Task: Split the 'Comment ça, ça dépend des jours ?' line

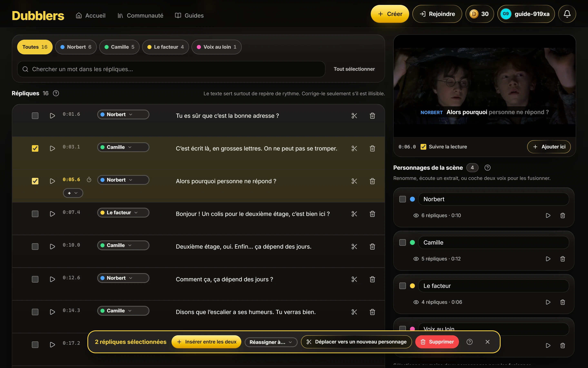Action: [x=354, y=279]
